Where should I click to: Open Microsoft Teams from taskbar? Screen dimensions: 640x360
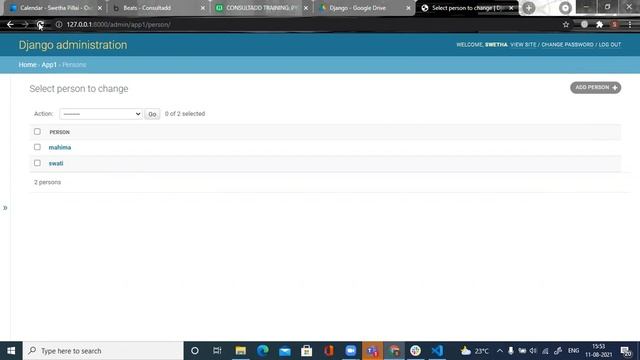(372, 351)
